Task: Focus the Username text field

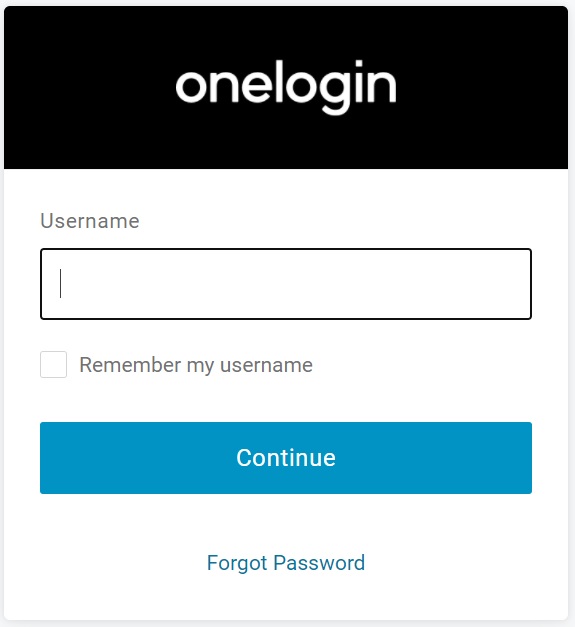Action: [286, 284]
